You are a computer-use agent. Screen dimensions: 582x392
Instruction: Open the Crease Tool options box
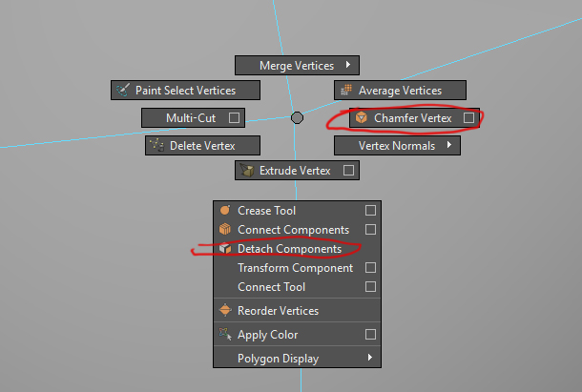(370, 211)
